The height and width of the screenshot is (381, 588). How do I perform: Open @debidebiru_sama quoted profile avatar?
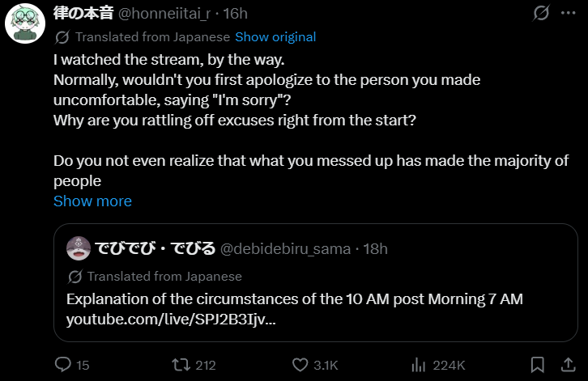click(x=78, y=248)
